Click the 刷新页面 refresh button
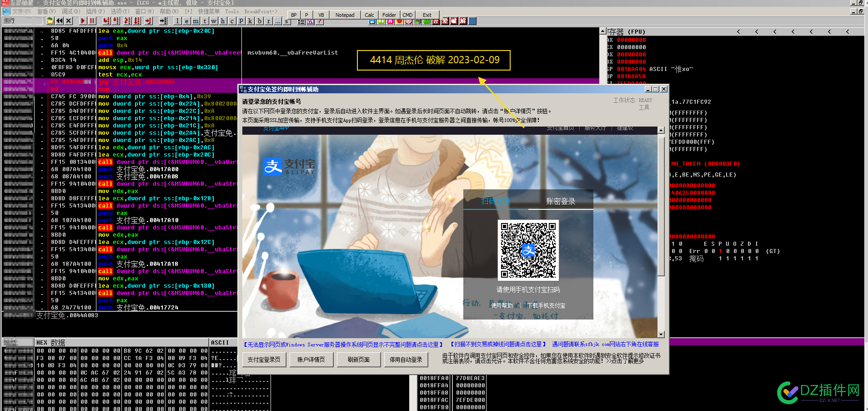868x411 pixels. (359, 360)
